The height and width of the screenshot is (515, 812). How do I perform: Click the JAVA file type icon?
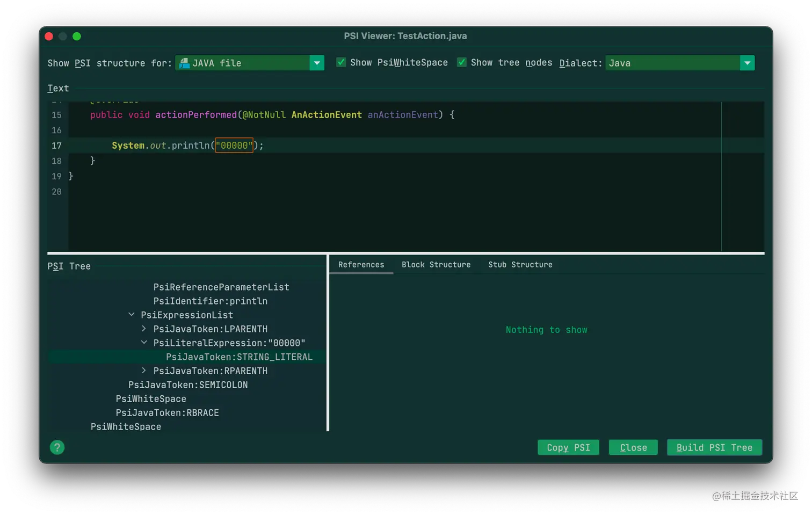coord(184,63)
